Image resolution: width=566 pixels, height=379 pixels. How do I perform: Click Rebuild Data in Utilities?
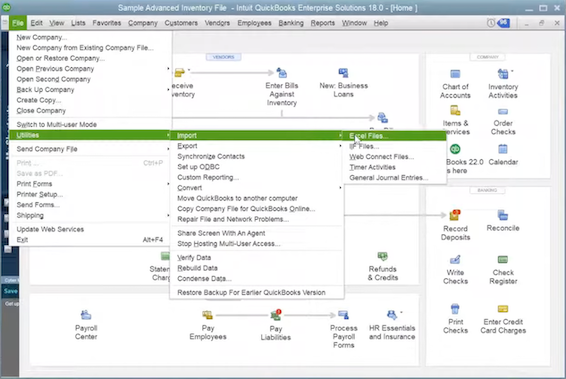pyautogui.click(x=257, y=268)
